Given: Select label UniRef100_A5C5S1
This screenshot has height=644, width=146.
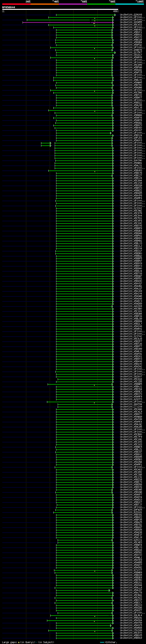Looking at the screenshot, I should click(131, 218).
